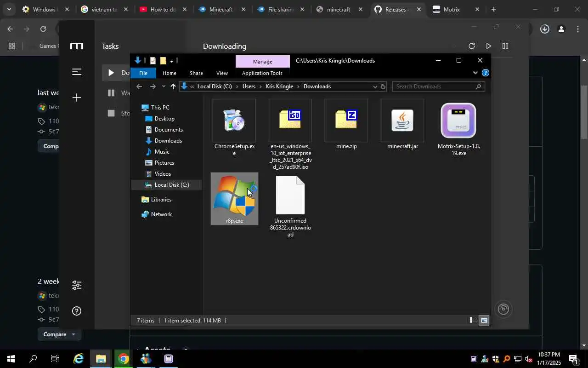This screenshot has width=588, height=368.
Task: Click Motrix pause all tasks icon
Action: tap(505, 46)
